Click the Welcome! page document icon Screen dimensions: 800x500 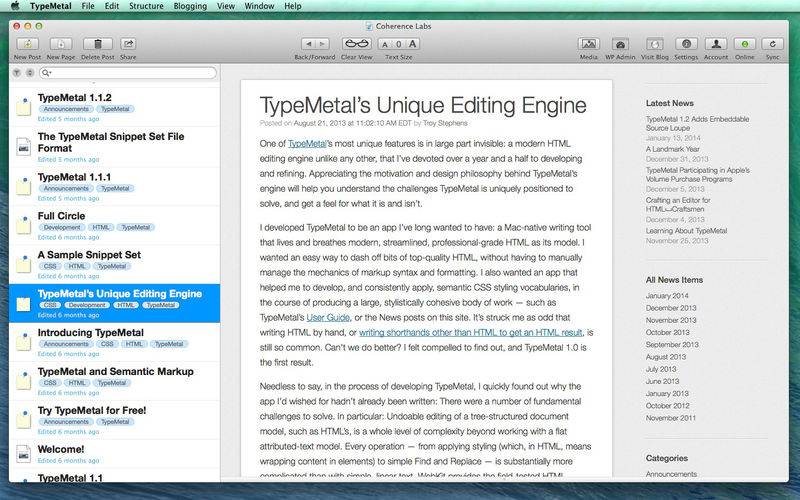point(23,454)
